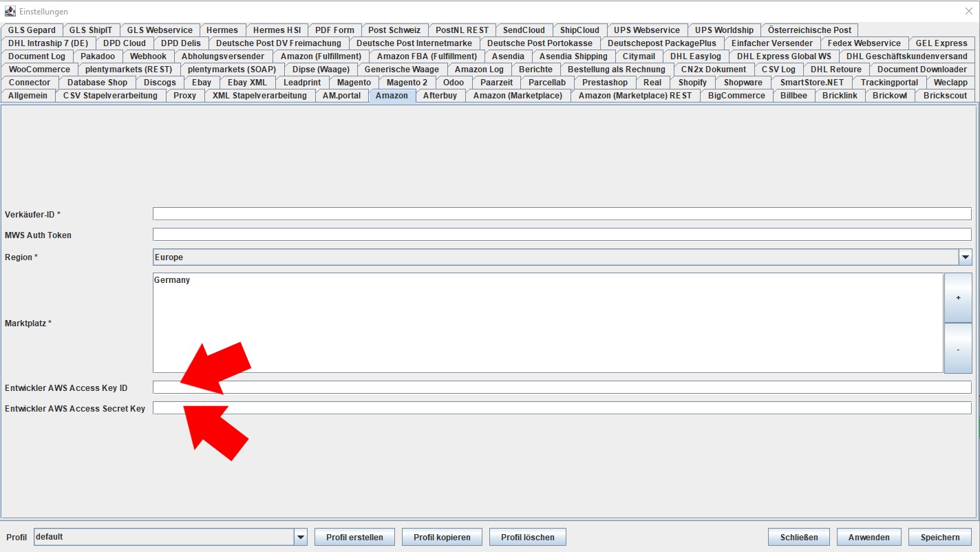The height and width of the screenshot is (552, 980).
Task: Click Profil kopieren button
Action: click(442, 537)
